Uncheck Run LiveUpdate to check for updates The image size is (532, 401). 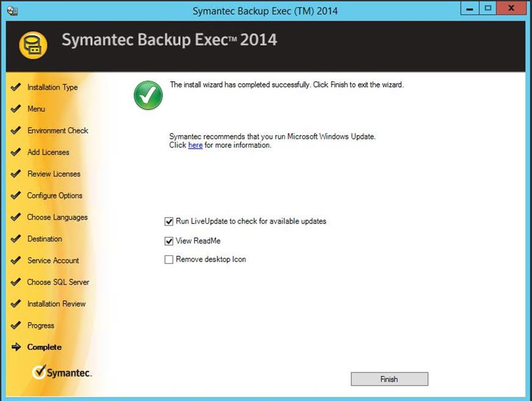[169, 222]
